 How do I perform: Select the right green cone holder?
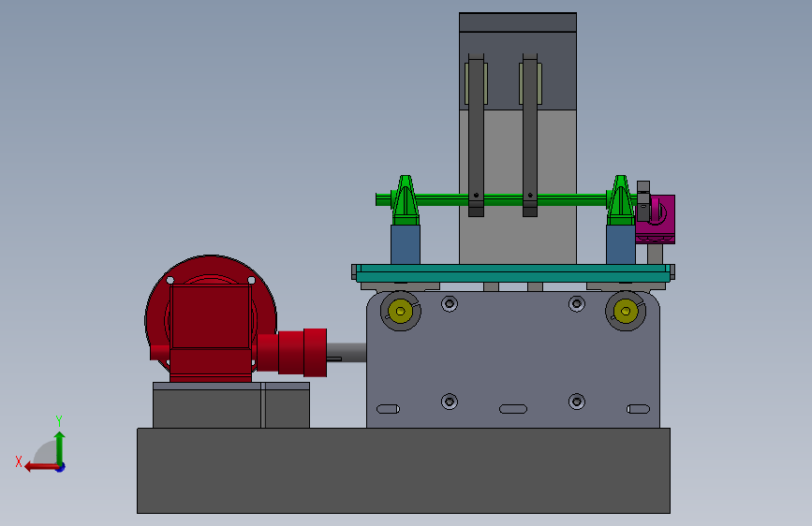pos(621,200)
